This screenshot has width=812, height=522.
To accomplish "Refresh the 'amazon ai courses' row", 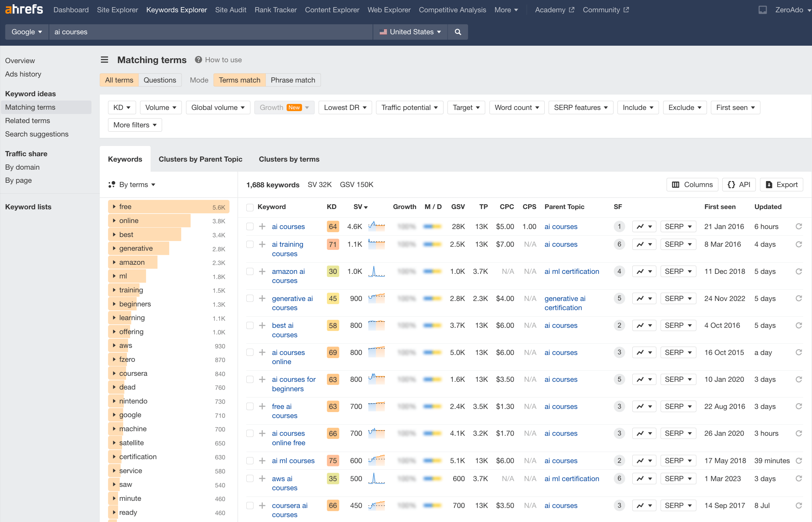I will (x=799, y=272).
